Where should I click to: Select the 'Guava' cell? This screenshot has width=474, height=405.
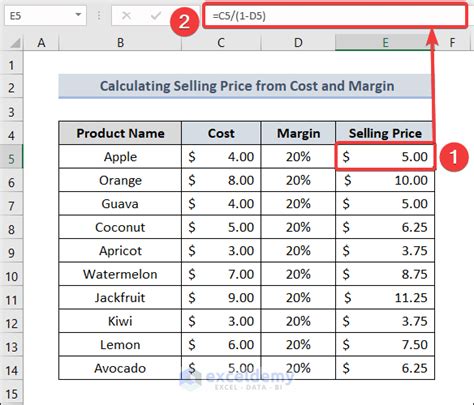(120, 204)
